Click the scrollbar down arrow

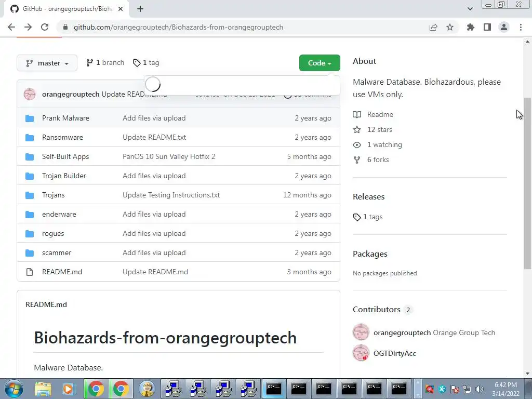click(527, 374)
